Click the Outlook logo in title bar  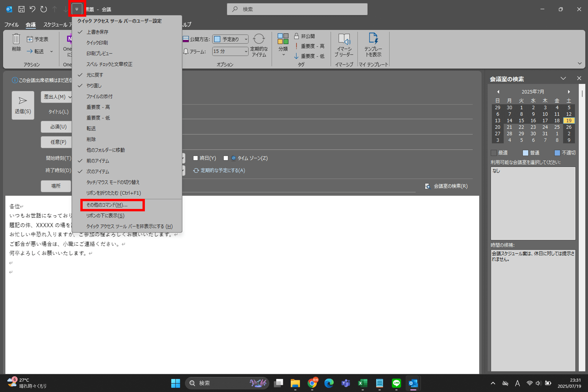(9, 9)
